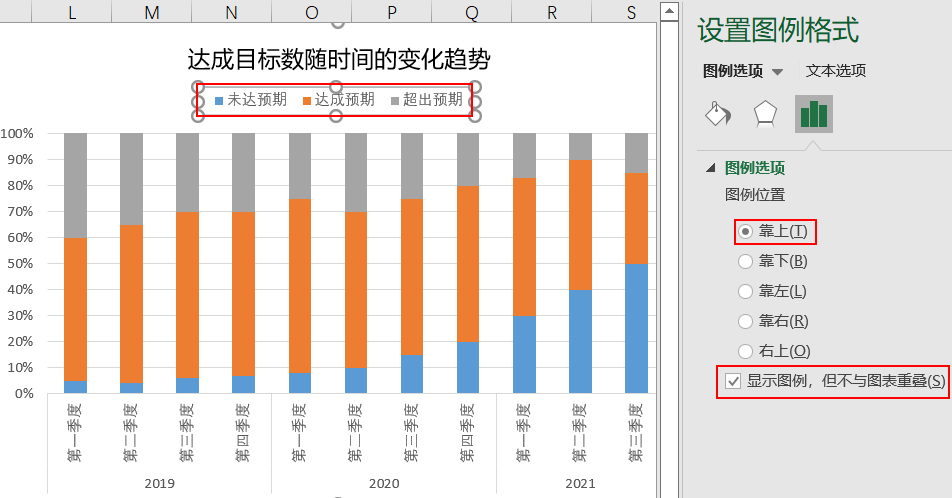The height and width of the screenshot is (498, 952).
Task: Click the 达成预期 legend entry
Action: (x=344, y=100)
